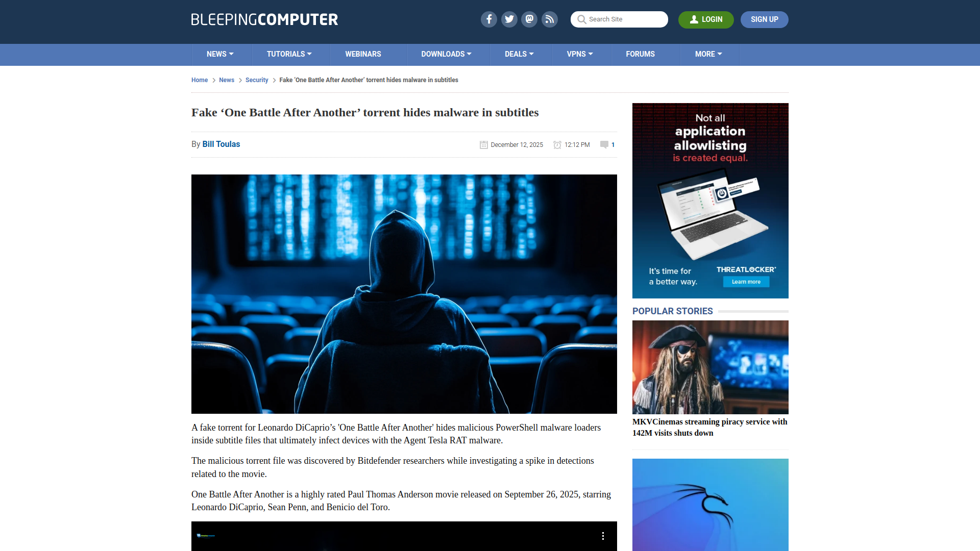The height and width of the screenshot is (551, 980).
Task: Open the article's comment bubble icon showing 1
Action: pos(607,145)
